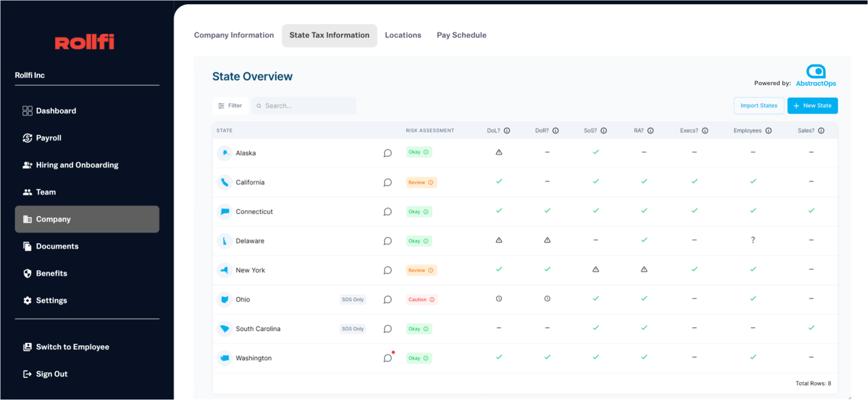Switch to the Locations tab
This screenshot has width=868, height=400.
pyautogui.click(x=403, y=35)
